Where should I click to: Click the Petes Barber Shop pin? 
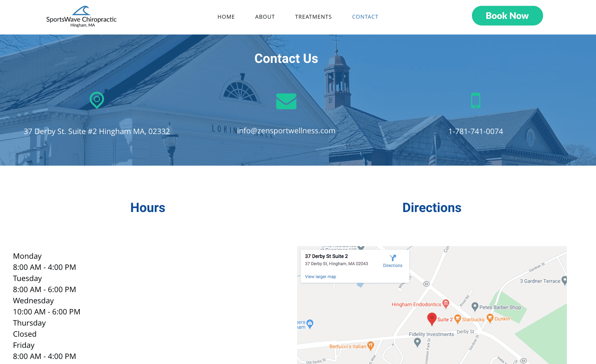point(475,307)
